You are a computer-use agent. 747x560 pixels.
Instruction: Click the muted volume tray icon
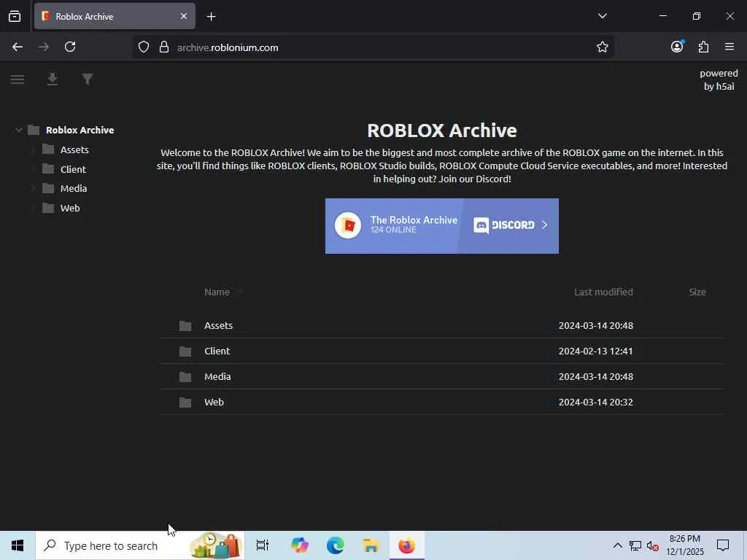click(x=653, y=545)
